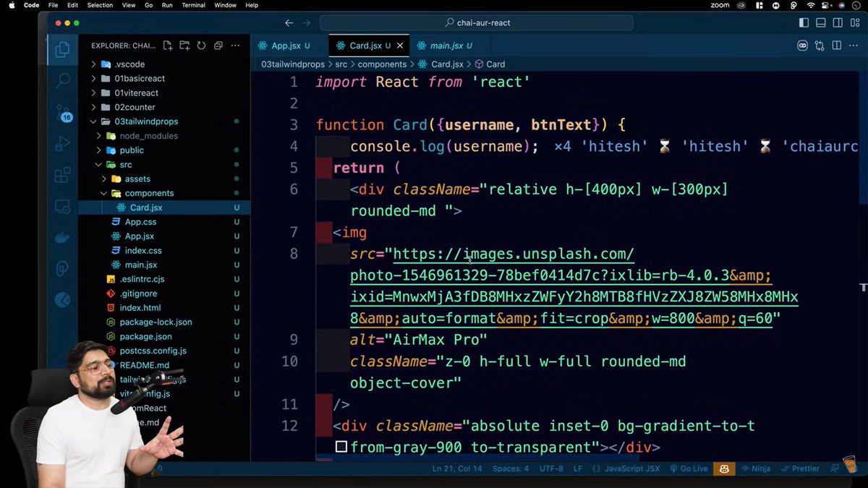Click Prettier in the status bar
Viewport: 868px width, 488px height.
point(800,468)
